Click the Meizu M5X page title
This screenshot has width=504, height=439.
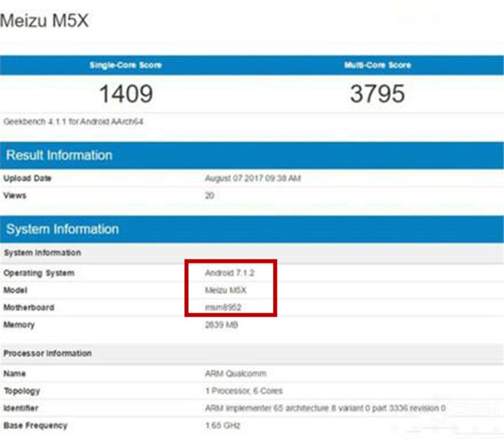tap(44, 20)
